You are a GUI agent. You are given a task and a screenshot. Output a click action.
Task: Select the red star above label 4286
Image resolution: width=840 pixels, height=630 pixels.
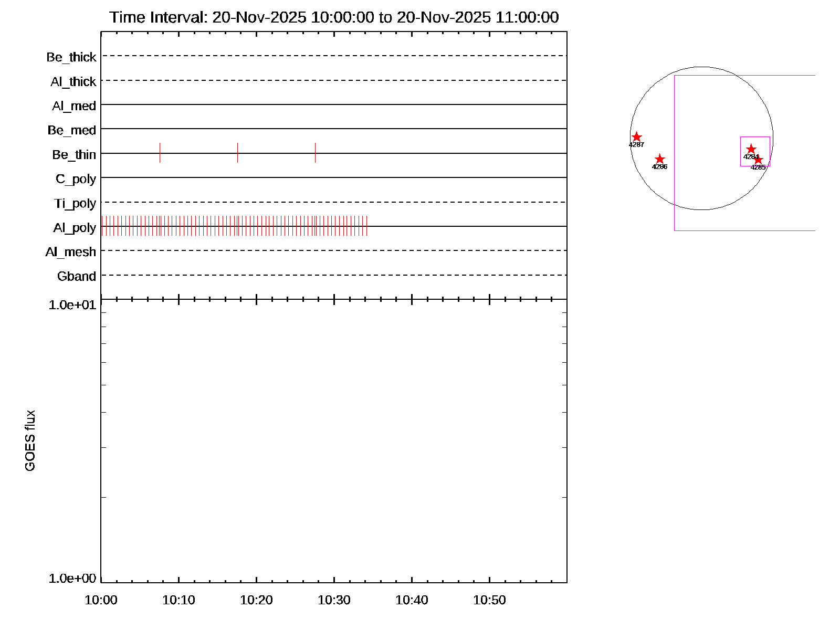(660, 159)
